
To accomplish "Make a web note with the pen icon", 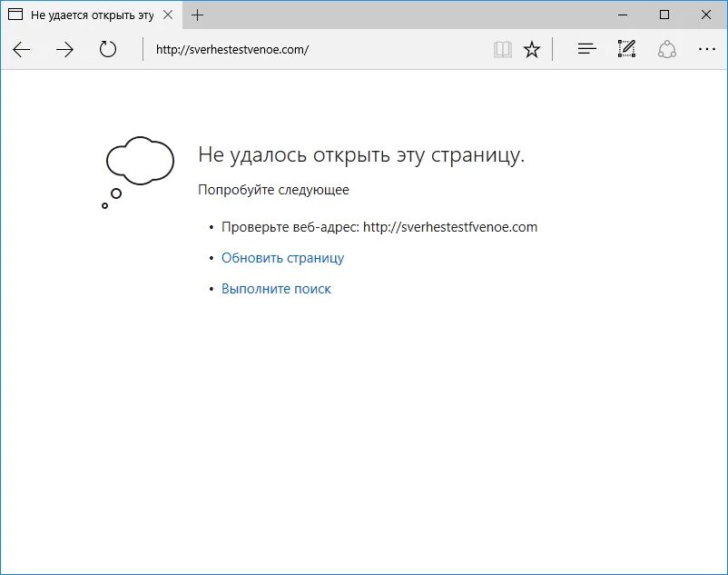I will pyautogui.click(x=626, y=49).
